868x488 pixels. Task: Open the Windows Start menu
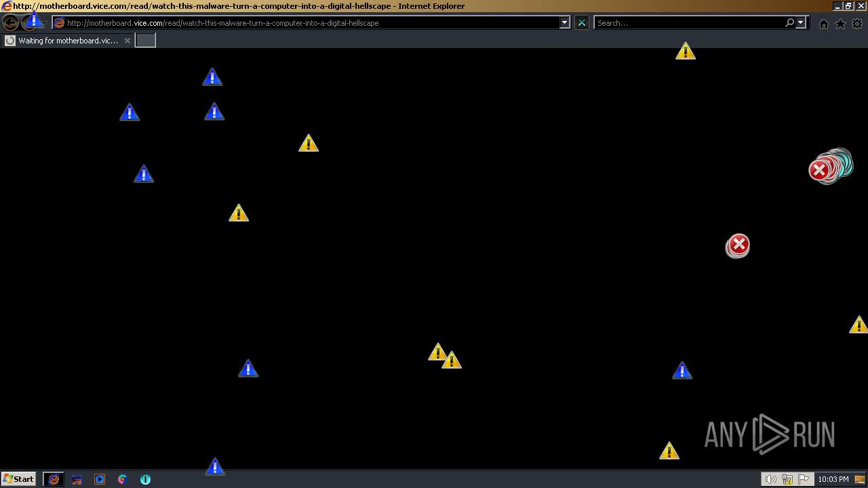pos(19,479)
